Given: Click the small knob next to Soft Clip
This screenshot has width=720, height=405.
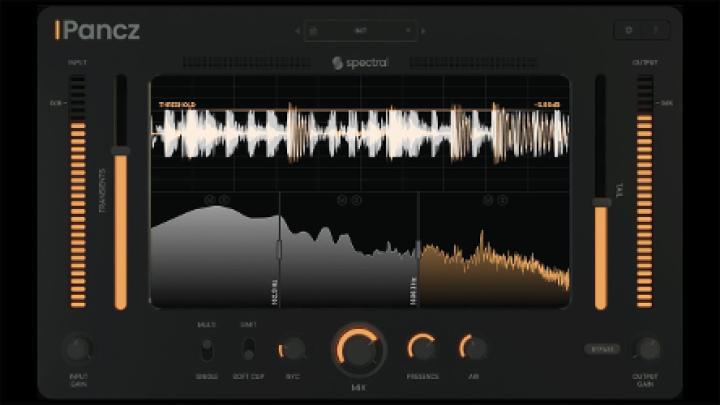Looking at the screenshot, I should (292, 349).
